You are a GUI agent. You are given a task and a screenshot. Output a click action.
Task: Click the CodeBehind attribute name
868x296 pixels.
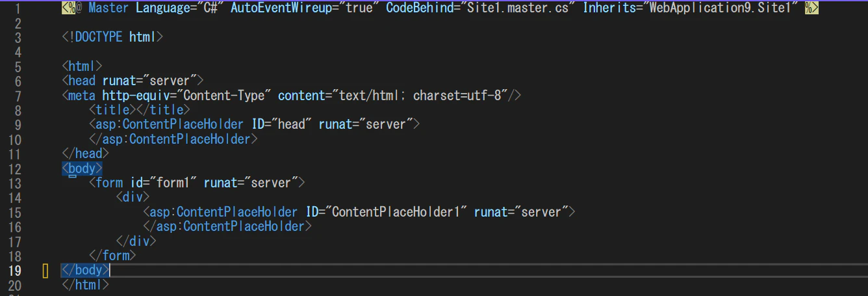[420, 8]
